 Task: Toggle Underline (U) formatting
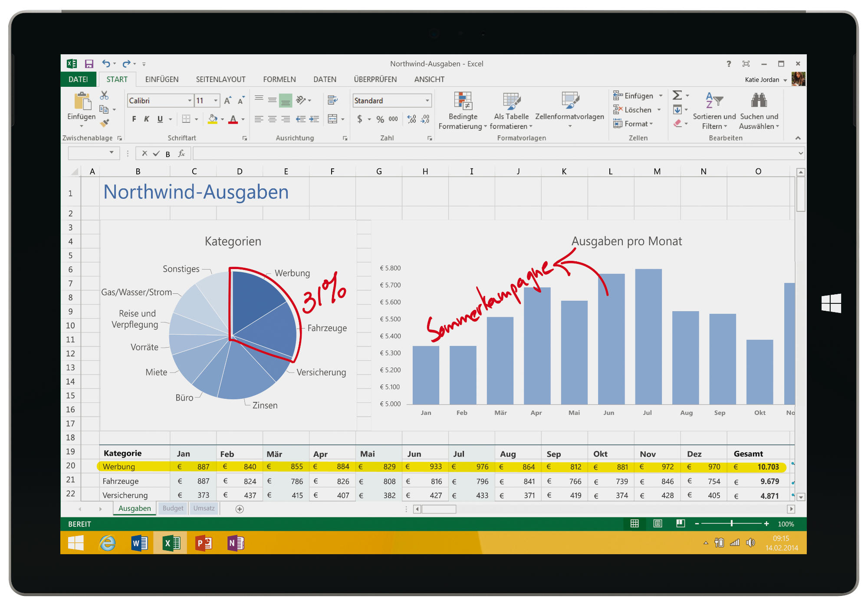tap(160, 119)
